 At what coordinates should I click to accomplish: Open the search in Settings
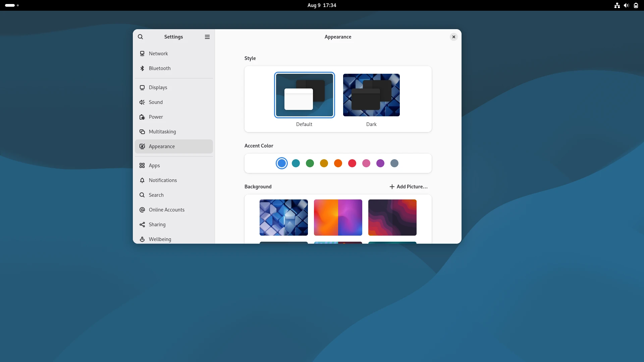140,37
